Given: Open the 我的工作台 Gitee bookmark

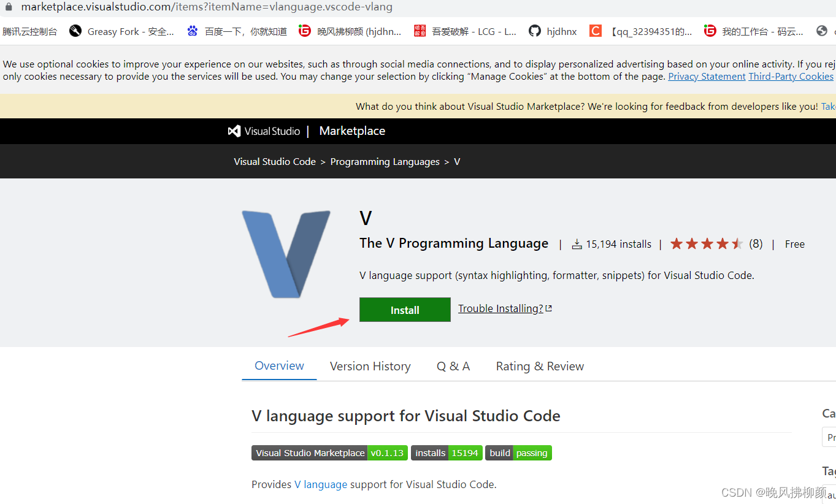Looking at the screenshot, I should pos(754,31).
